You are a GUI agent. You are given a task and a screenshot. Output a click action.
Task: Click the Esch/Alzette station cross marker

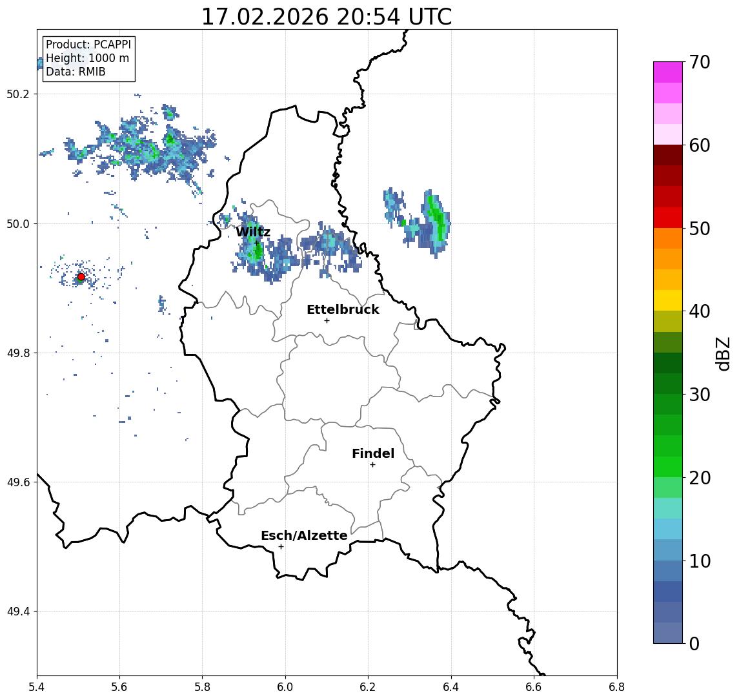[x=281, y=547]
